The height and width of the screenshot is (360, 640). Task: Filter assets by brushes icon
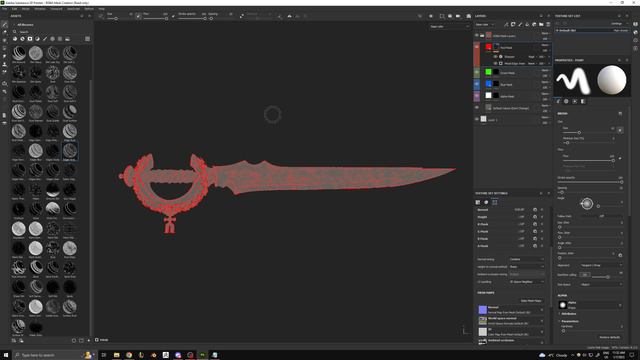pyautogui.click(x=45, y=39)
